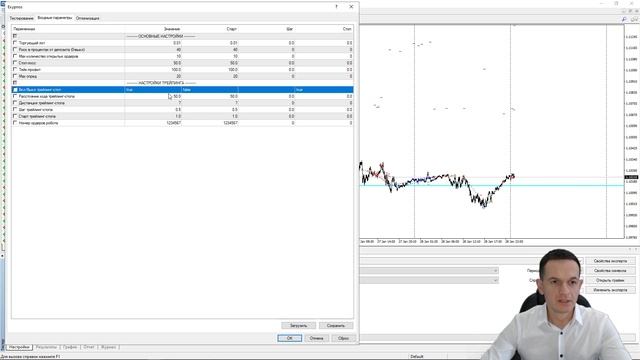Viewport: 640px width, 360px height.
Task: Open Свойства эксперта in the tester panel
Action: point(610,261)
